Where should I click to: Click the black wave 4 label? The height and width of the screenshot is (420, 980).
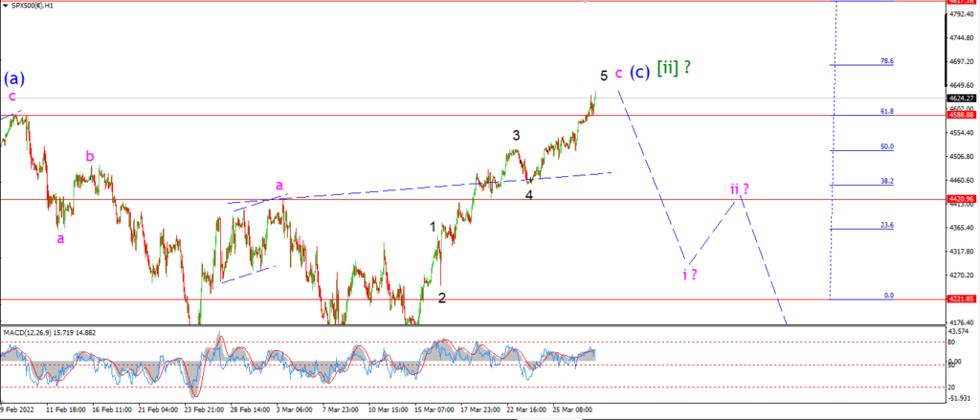click(528, 195)
